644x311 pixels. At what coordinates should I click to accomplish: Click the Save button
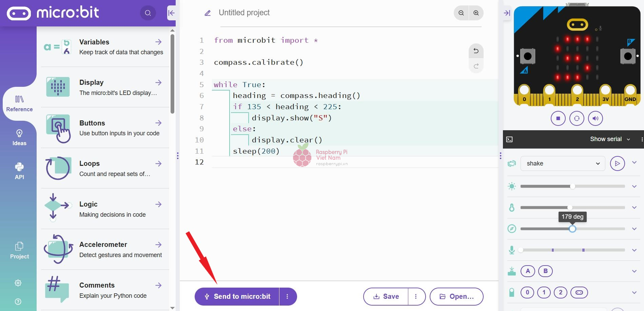(386, 296)
